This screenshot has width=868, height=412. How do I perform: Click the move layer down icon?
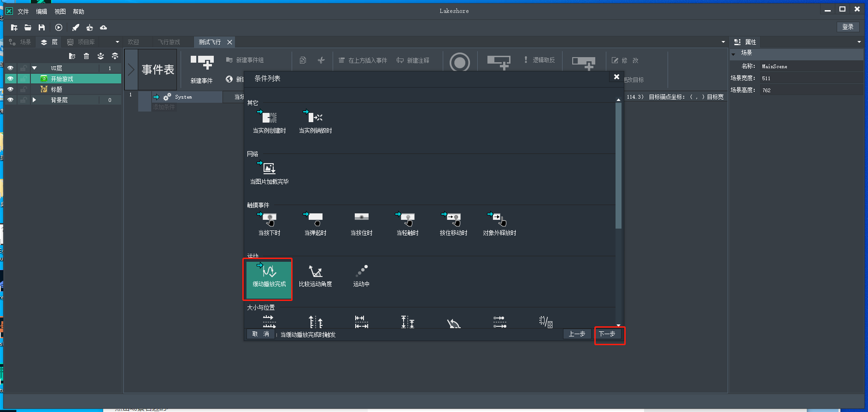[x=100, y=56]
